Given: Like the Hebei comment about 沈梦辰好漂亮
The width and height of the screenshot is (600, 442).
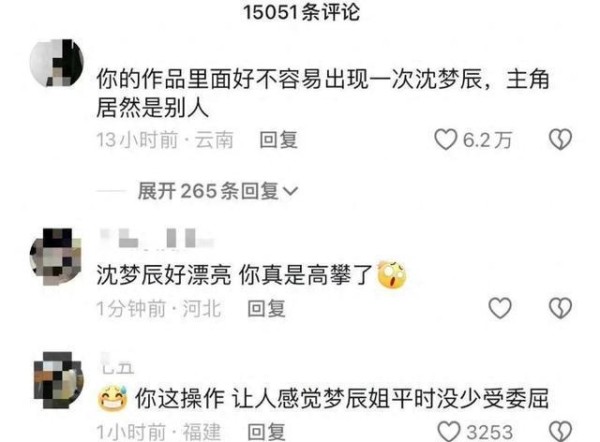Looking at the screenshot, I should point(500,308).
